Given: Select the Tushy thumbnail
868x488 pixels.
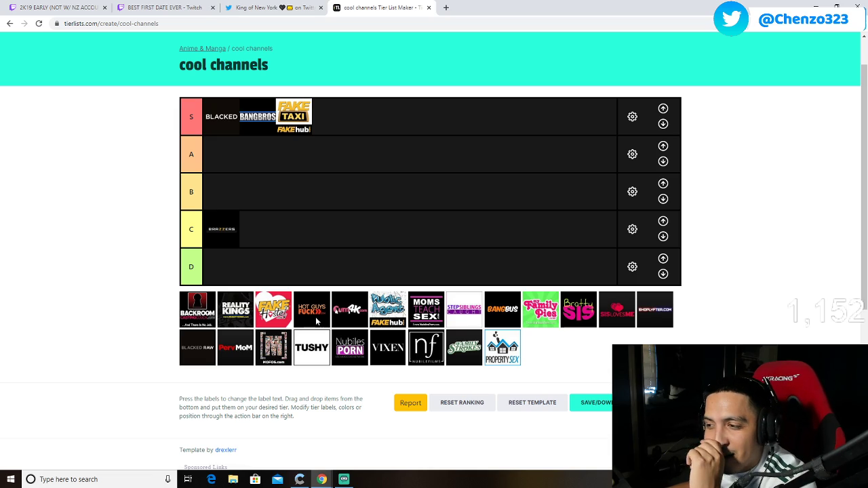Looking at the screenshot, I should [312, 348].
